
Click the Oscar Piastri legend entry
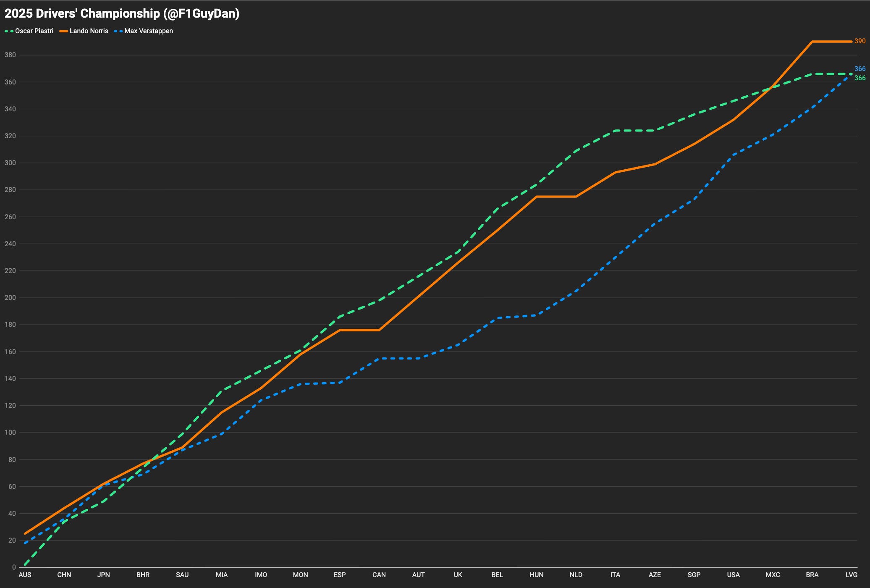34,31
